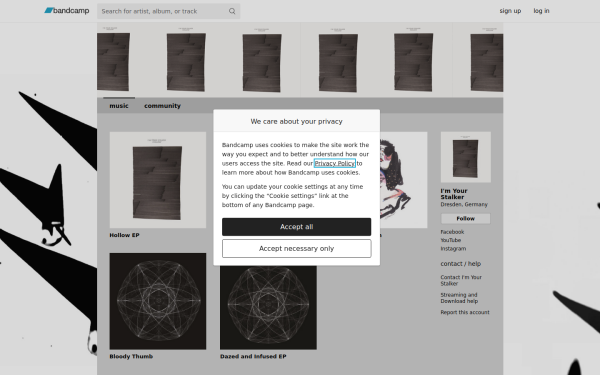Open the artist's Facebook link

(452, 232)
